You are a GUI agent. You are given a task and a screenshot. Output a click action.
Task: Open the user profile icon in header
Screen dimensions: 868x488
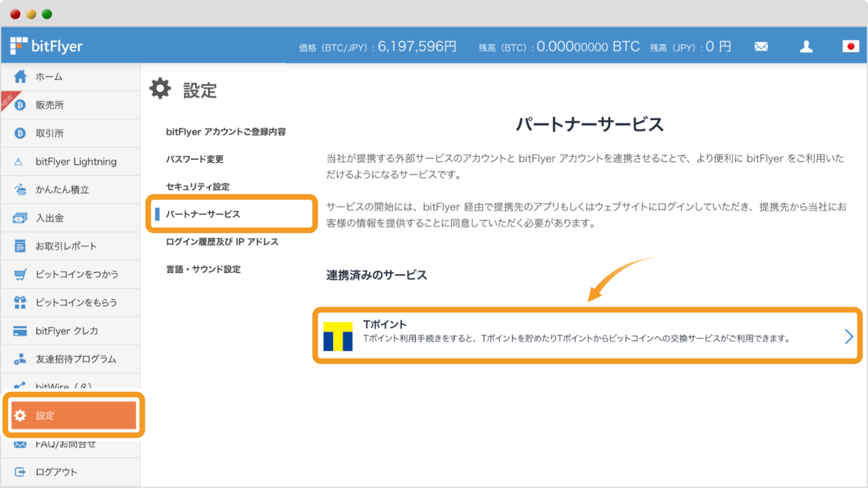pyautogui.click(x=807, y=47)
